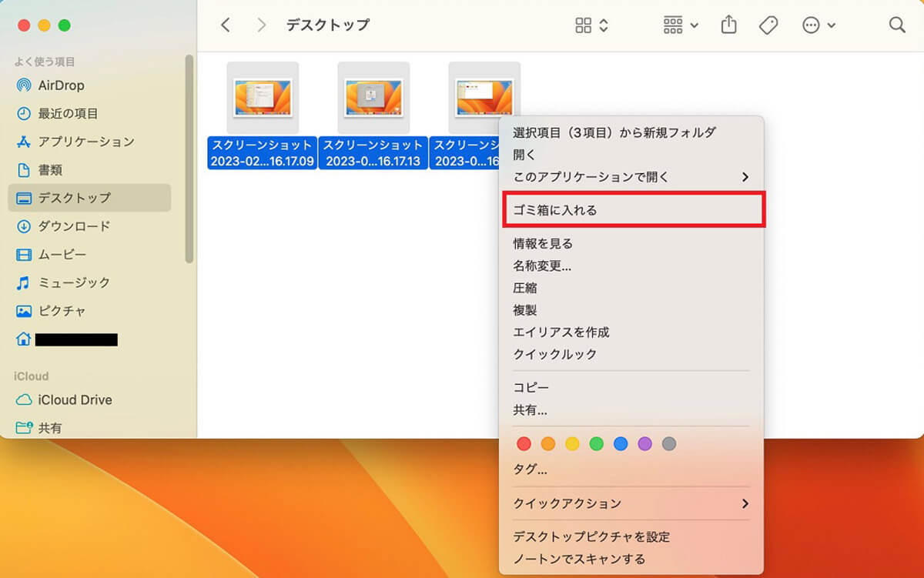Click the sidebar scrollbar
Screen dimensions: 924x578
click(x=189, y=159)
